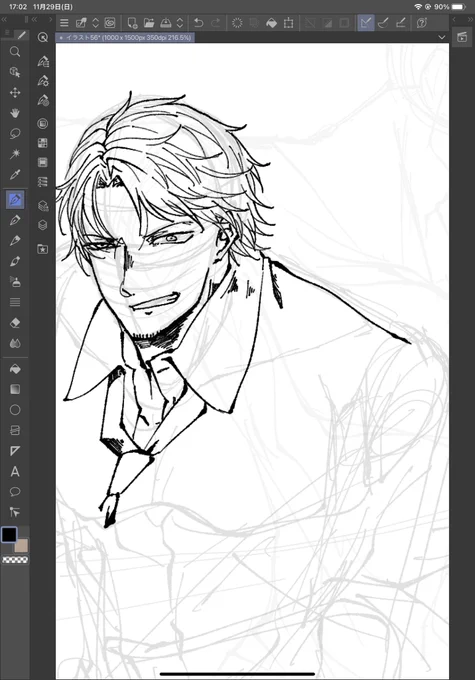Open the Layer Property palette icon

pyautogui.click(x=43, y=206)
